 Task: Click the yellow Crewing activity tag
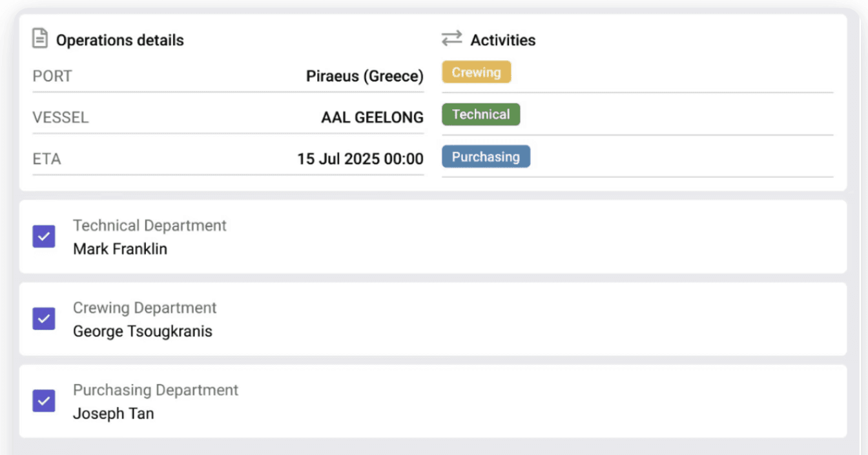tap(476, 72)
